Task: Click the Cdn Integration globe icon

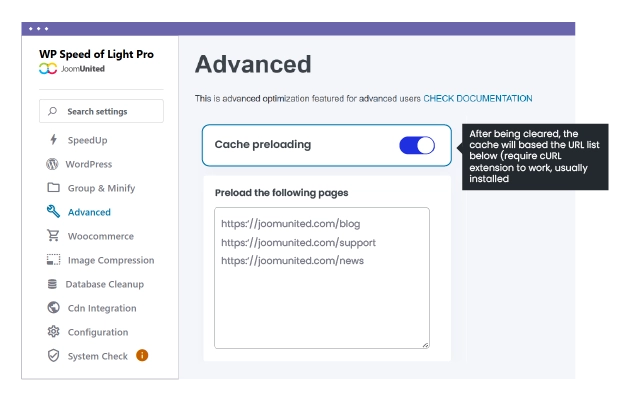Action: [x=53, y=308]
